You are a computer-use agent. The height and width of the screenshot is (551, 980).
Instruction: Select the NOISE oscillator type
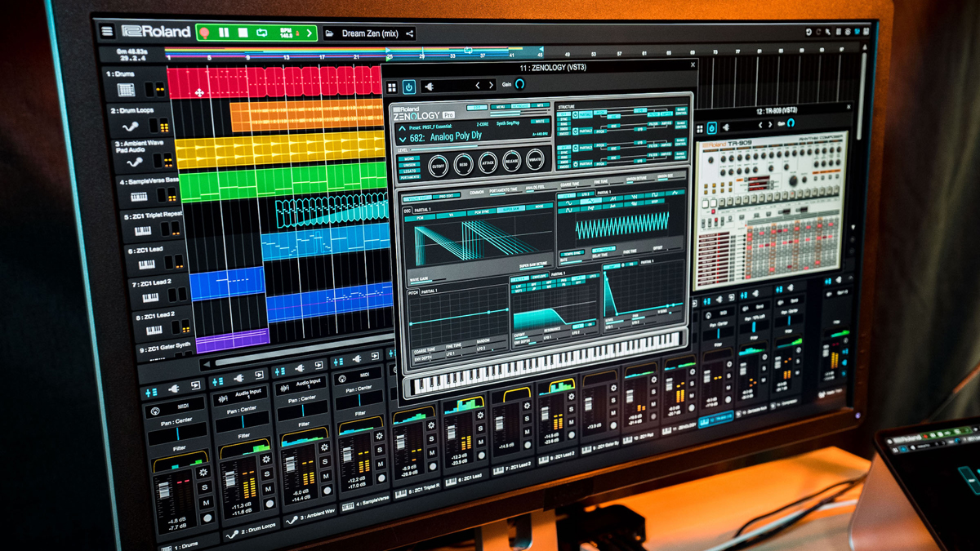pos(539,206)
